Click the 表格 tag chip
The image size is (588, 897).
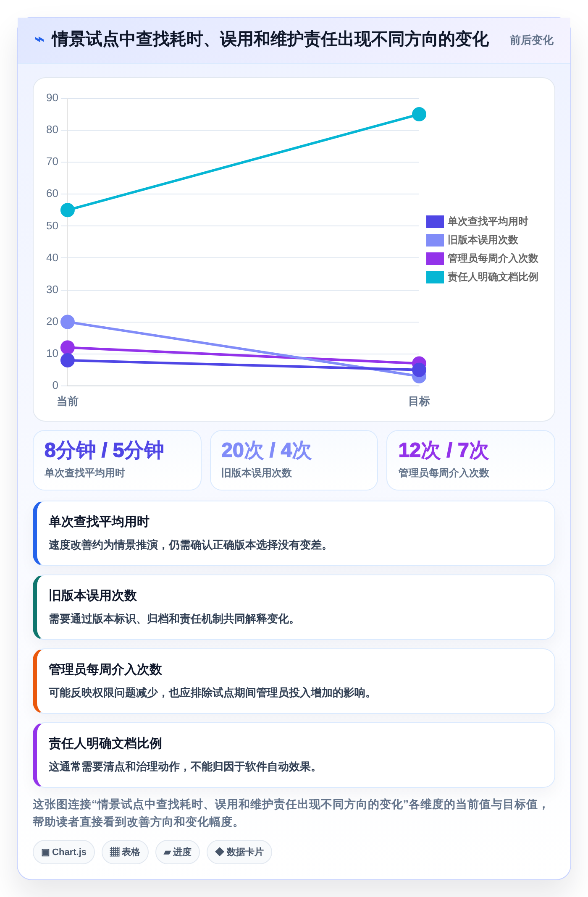tap(125, 852)
